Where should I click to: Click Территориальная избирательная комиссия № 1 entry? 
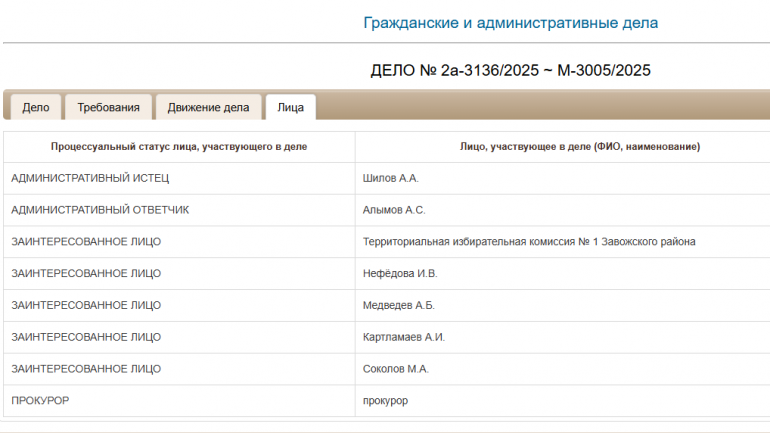[x=528, y=242]
